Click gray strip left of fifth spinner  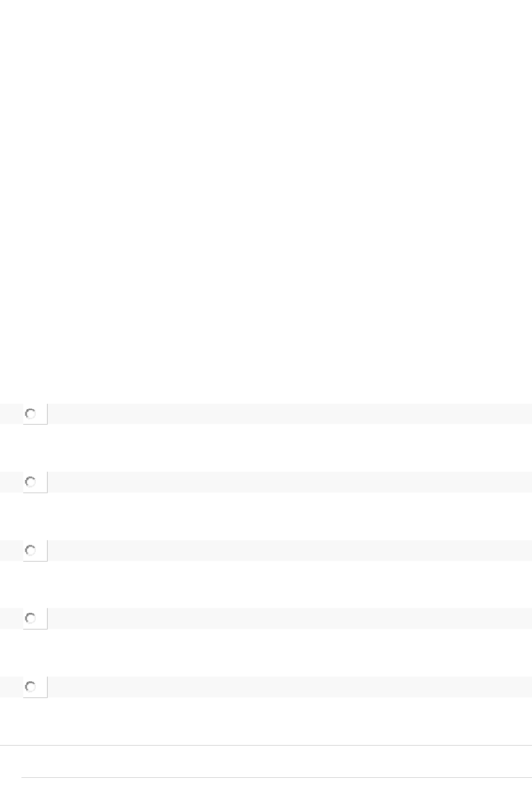[11, 687]
